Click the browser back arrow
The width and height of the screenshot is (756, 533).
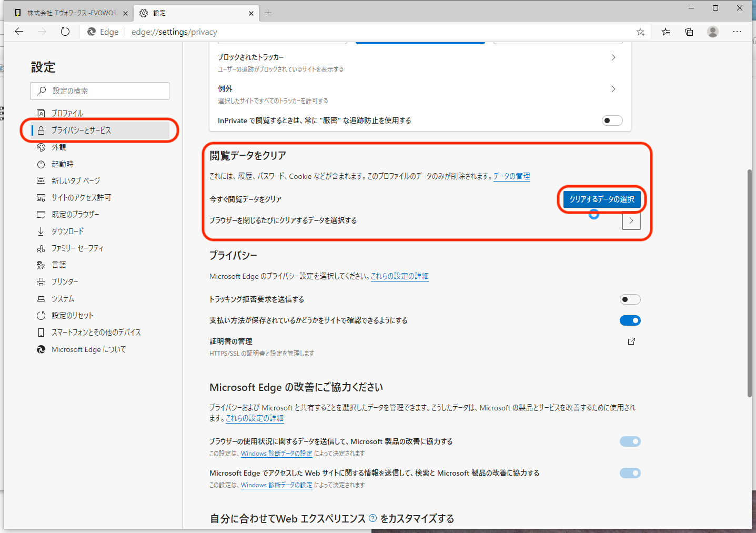pyautogui.click(x=19, y=32)
